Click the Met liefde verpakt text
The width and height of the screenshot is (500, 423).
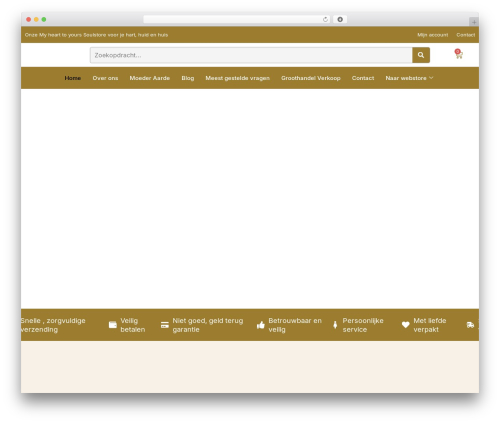tap(430, 325)
